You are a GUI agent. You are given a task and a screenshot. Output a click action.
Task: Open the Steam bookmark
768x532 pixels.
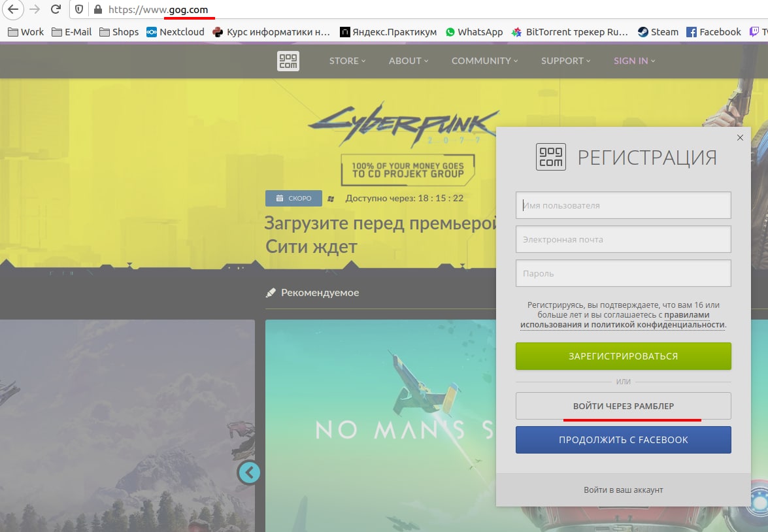(x=658, y=32)
